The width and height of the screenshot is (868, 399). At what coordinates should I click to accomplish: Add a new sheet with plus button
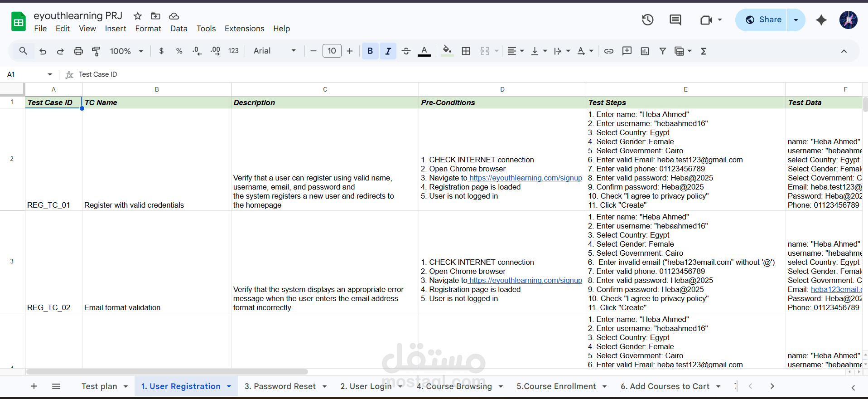[34, 386]
